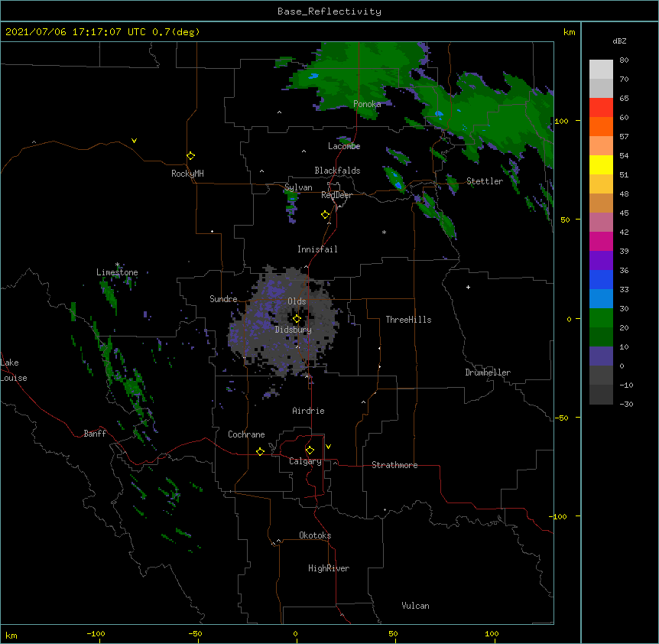Viewport: 659px width, 644px height.
Task: Click the white 80 dBZ legend swatch
Action: pyautogui.click(x=601, y=69)
